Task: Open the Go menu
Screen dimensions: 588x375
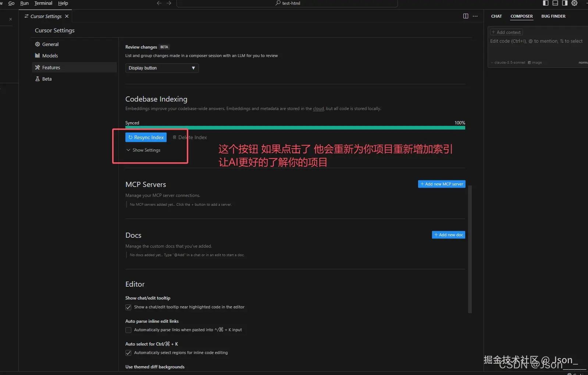Action: [x=11, y=3]
